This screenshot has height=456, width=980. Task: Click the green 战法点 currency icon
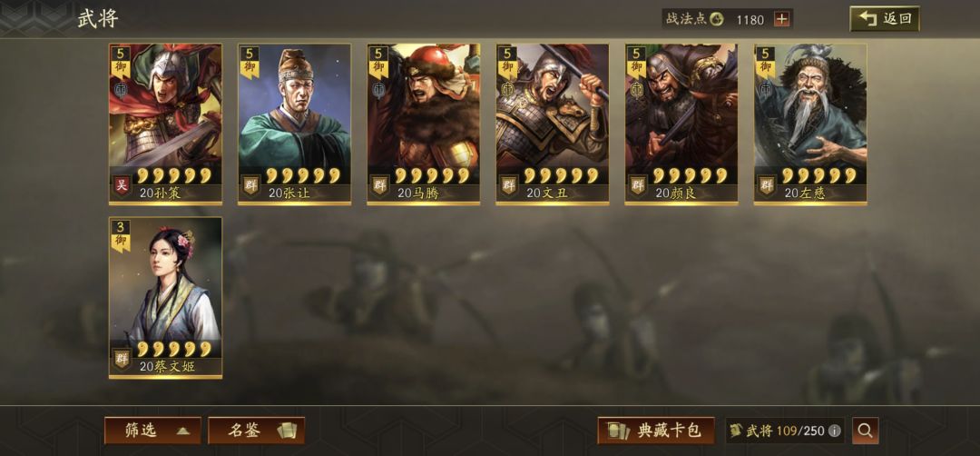pos(716,19)
